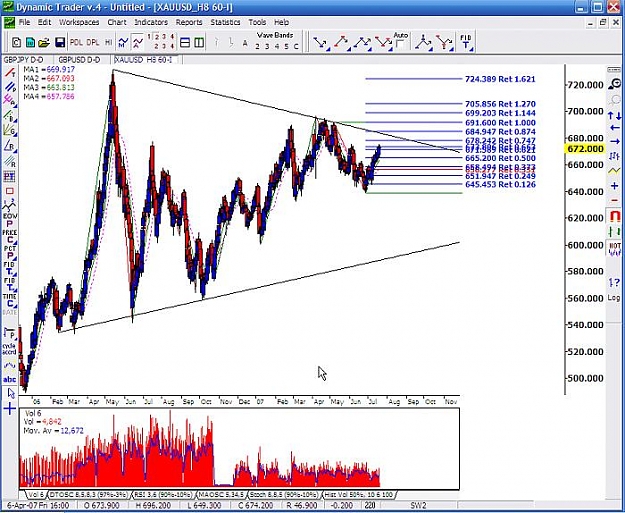Image resolution: width=625 pixels, height=513 pixels.
Task: Open the Statistics menu
Action: [x=225, y=22]
